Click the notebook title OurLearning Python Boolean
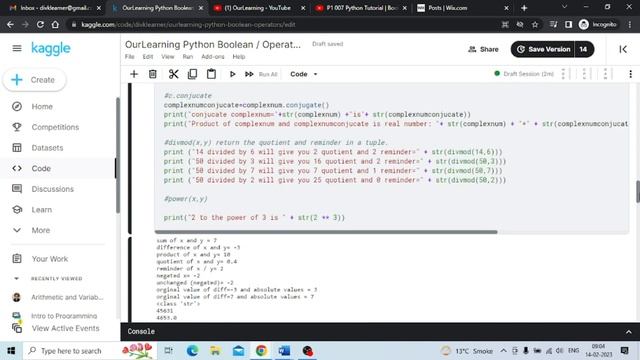640x360 pixels. click(x=213, y=44)
